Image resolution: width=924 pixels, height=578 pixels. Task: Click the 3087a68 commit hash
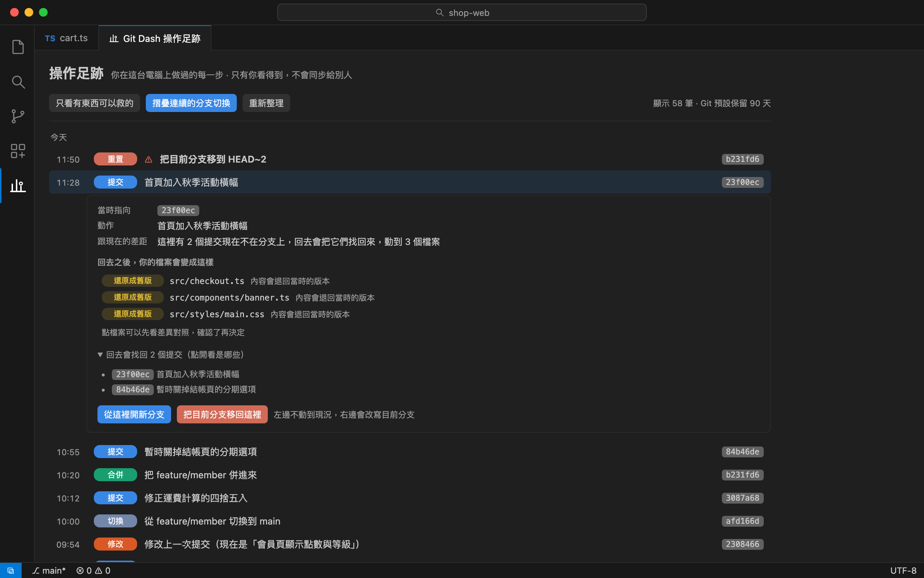pos(742,498)
